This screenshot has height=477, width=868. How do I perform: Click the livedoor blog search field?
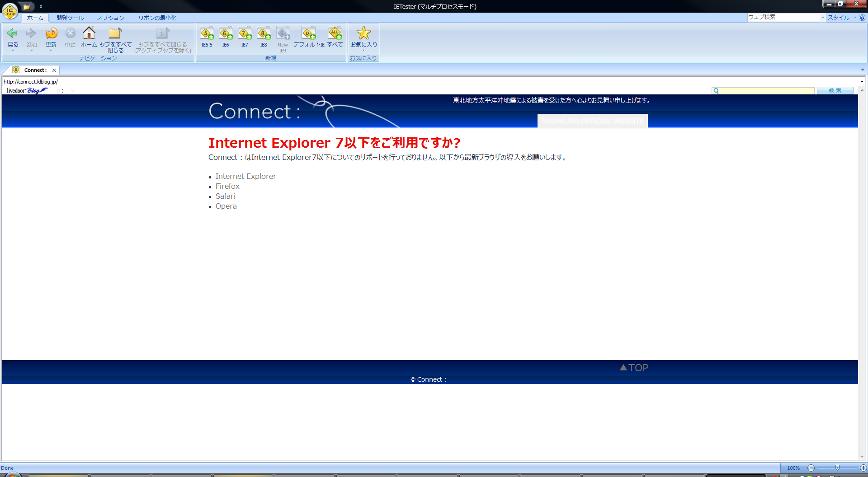[x=763, y=91]
